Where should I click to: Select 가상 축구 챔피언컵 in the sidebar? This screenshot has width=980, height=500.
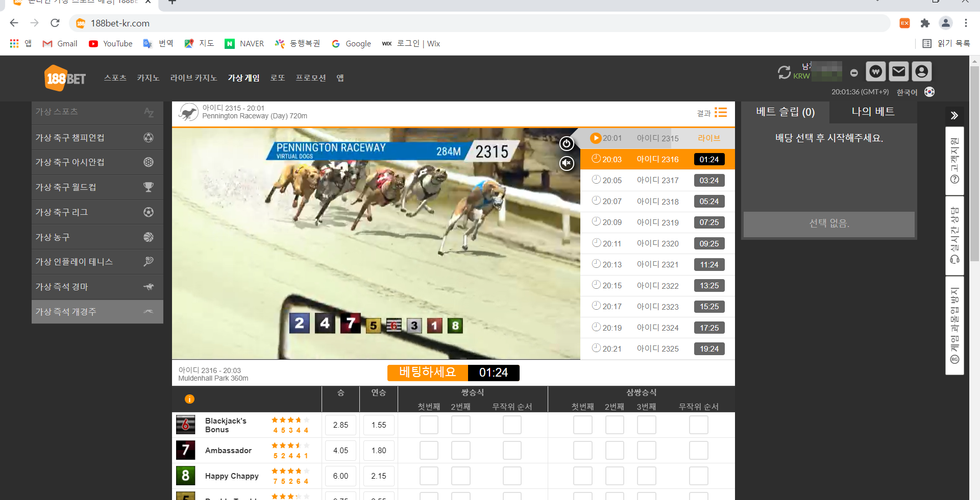(x=98, y=138)
